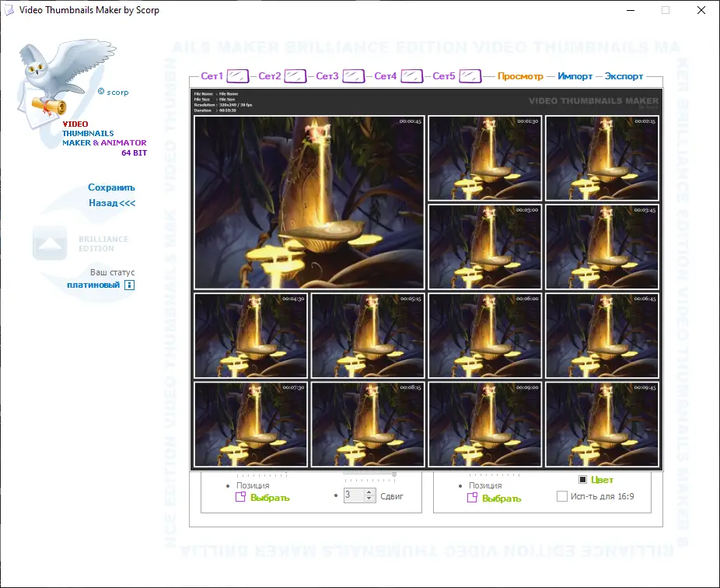Click Сохранить to save settings
The width and height of the screenshot is (720, 588).
click(112, 187)
